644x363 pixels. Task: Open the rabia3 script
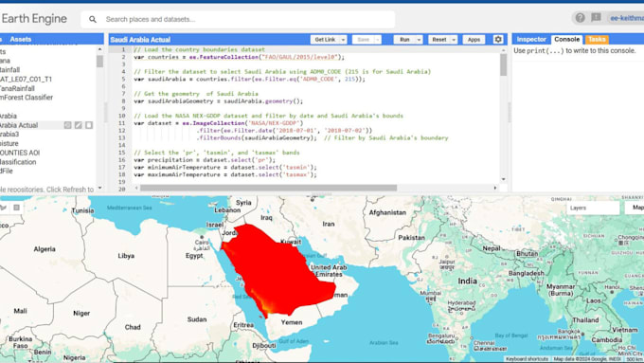tap(9, 134)
